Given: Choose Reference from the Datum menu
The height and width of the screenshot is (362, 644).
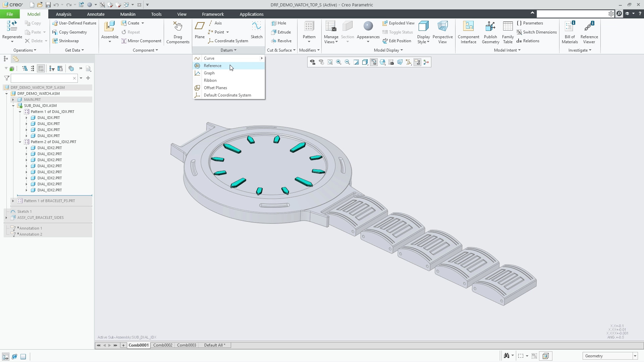Looking at the screenshot, I should [229, 66].
